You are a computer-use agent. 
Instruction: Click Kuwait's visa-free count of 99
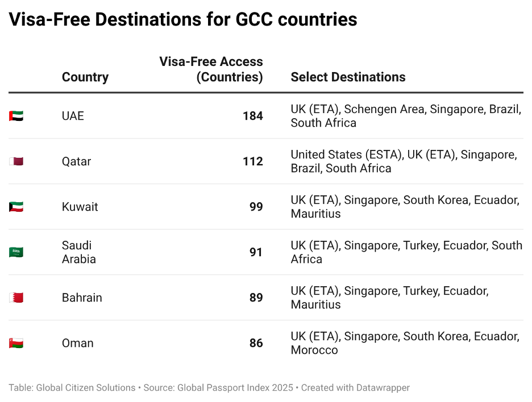point(256,207)
